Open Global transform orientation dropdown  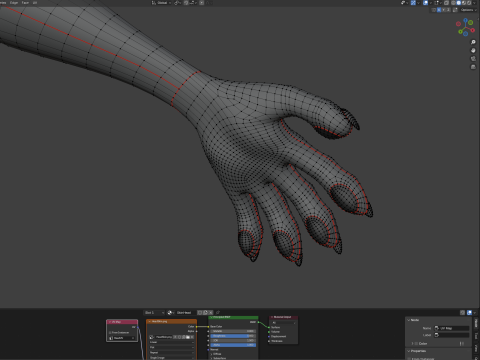pos(161,3)
